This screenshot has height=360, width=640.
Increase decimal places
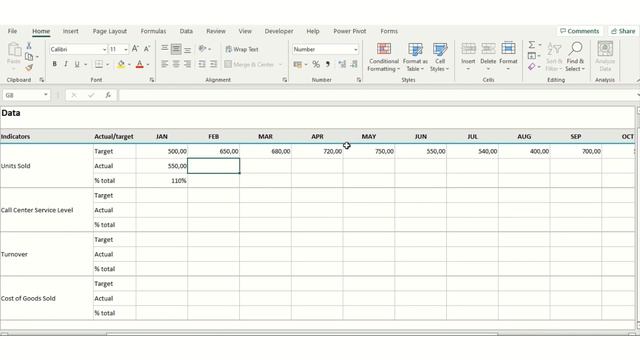click(x=342, y=64)
